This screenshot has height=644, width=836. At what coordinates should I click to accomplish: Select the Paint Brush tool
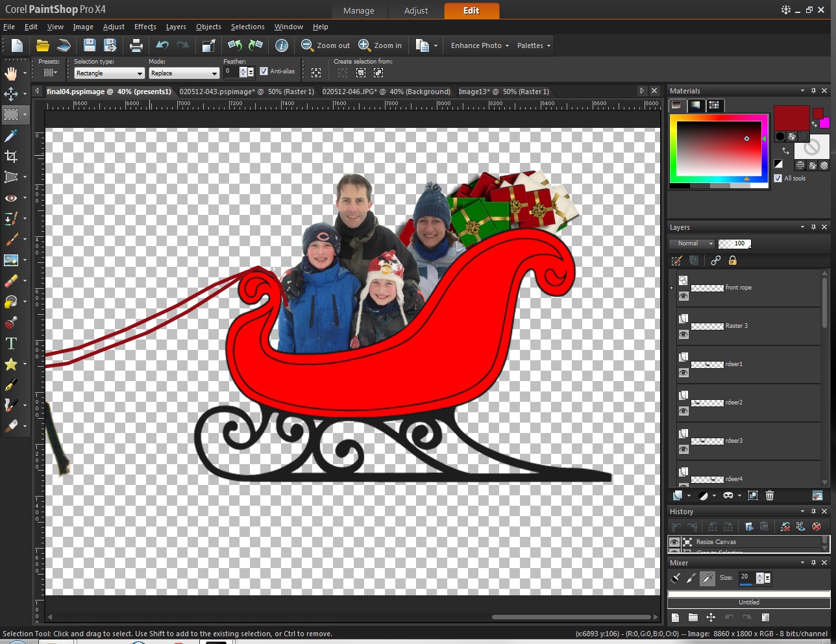[11, 240]
